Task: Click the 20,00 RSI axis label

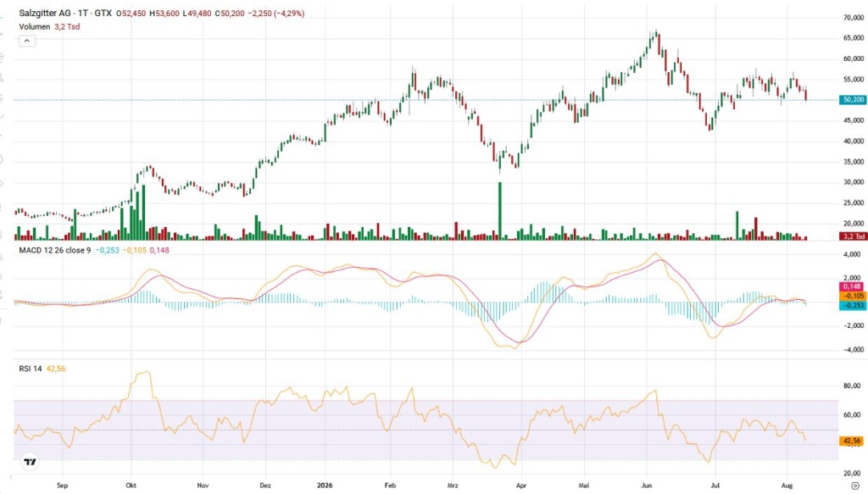Action: click(852, 474)
